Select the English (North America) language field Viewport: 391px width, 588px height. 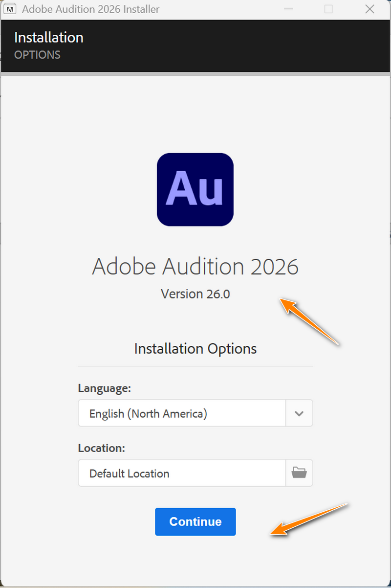(182, 413)
